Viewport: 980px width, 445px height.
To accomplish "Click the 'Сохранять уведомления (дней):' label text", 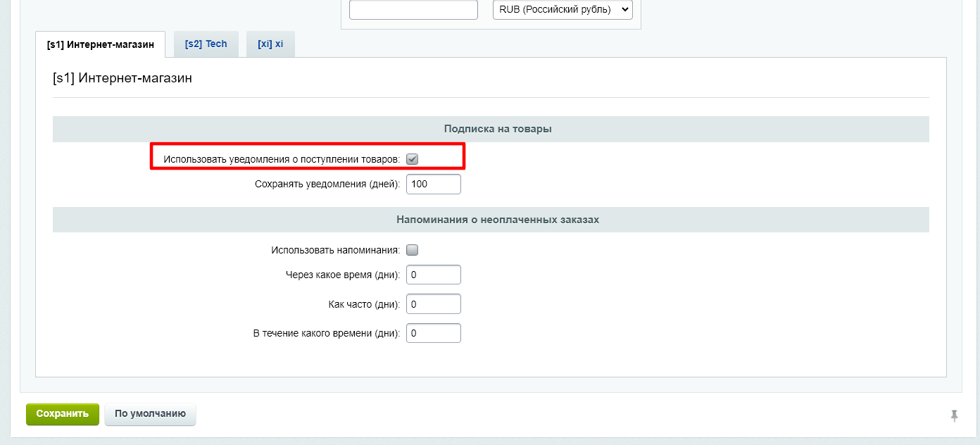I will tap(327, 184).
